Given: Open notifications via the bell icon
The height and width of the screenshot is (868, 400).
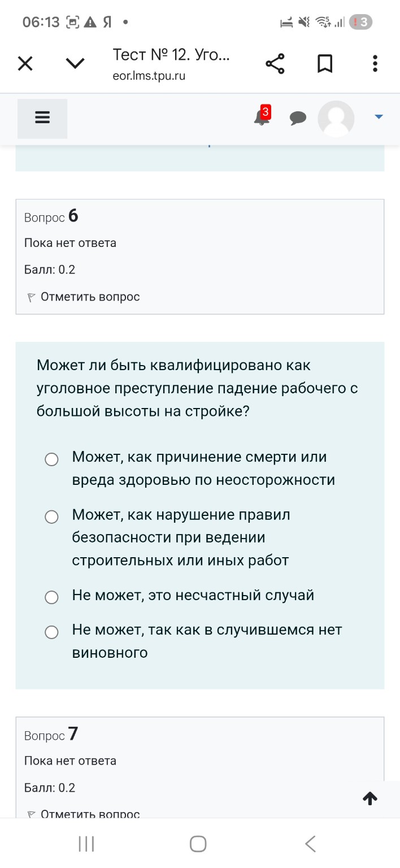Looking at the screenshot, I should (261, 119).
